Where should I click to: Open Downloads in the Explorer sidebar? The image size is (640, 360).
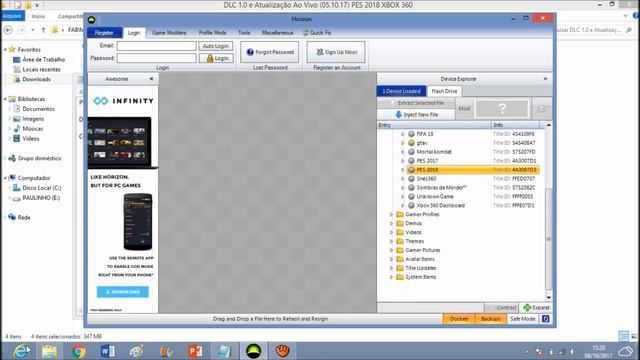click(36, 79)
